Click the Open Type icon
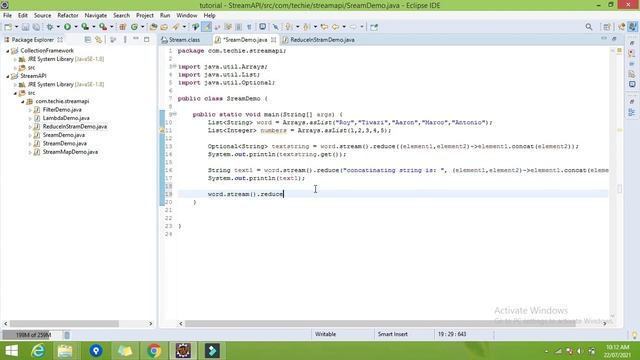This screenshot has width=640, height=360. (153, 27)
